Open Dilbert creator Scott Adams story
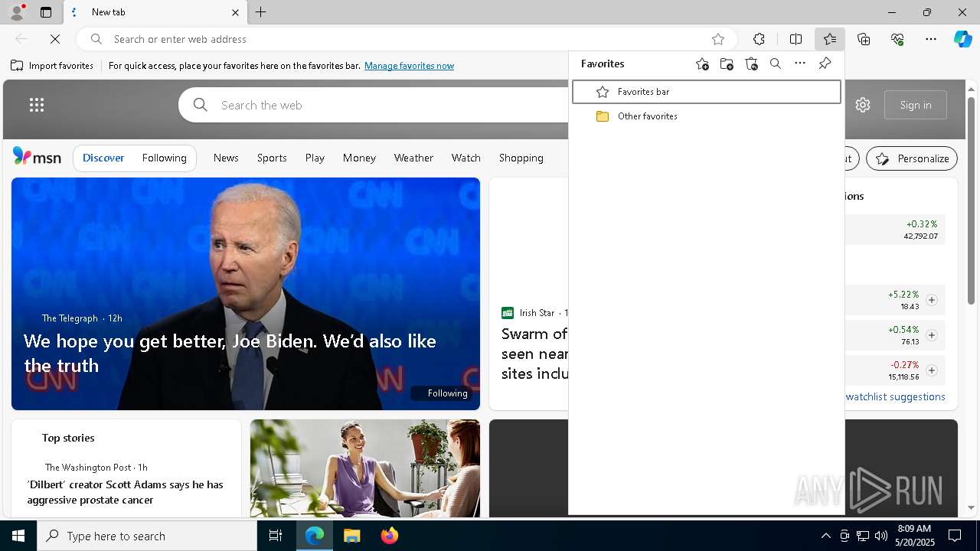The height and width of the screenshot is (551, 980). point(126,492)
